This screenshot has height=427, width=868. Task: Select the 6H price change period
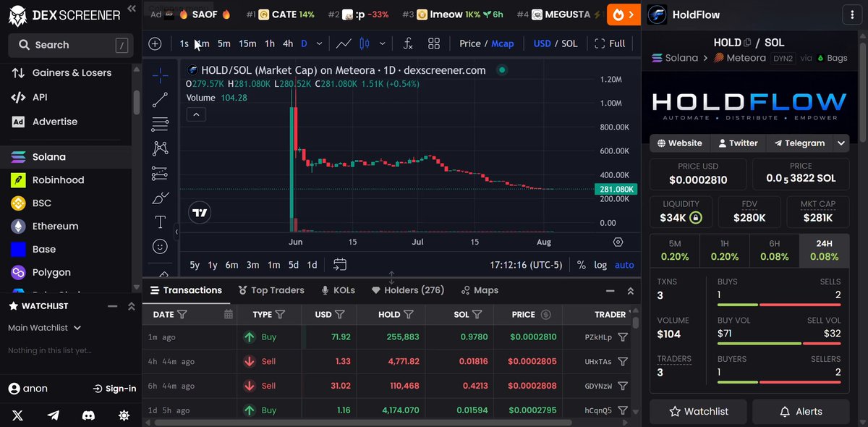click(775, 250)
